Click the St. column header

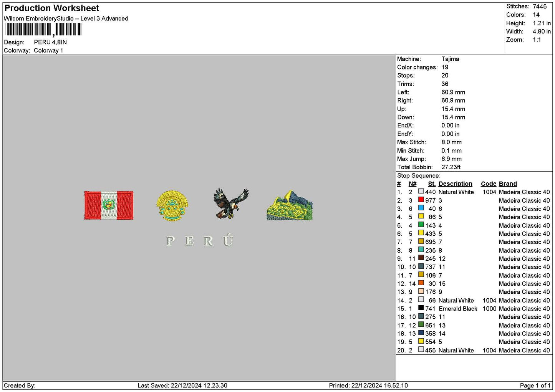tap(432, 184)
